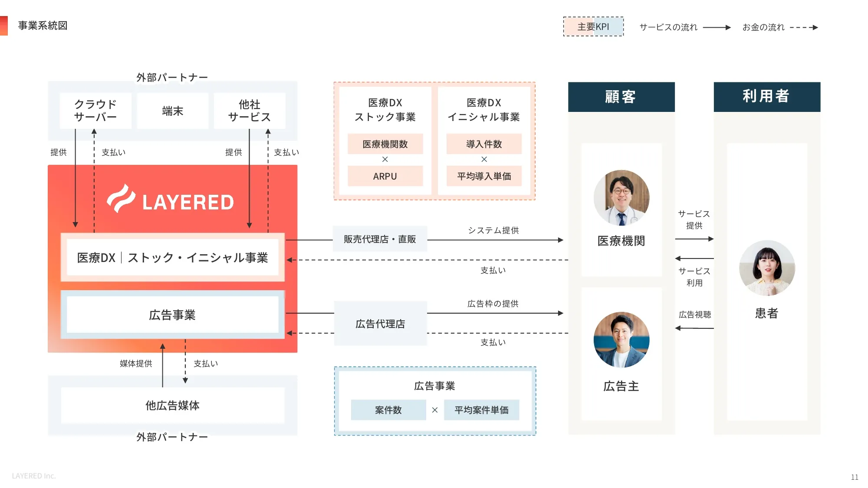Image resolution: width=868 pixels, height=488 pixels.
Task: Click the 導入件数 KPI label
Action: click(484, 144)
